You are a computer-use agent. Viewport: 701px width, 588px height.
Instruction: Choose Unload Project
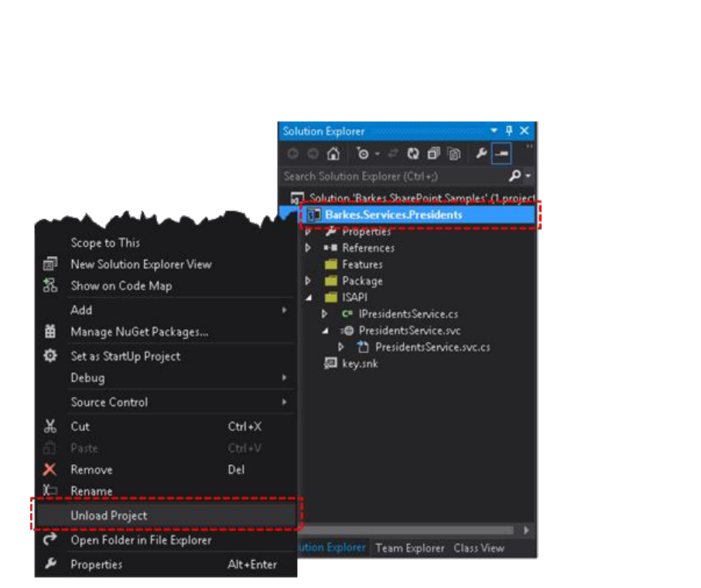(166, 515)
